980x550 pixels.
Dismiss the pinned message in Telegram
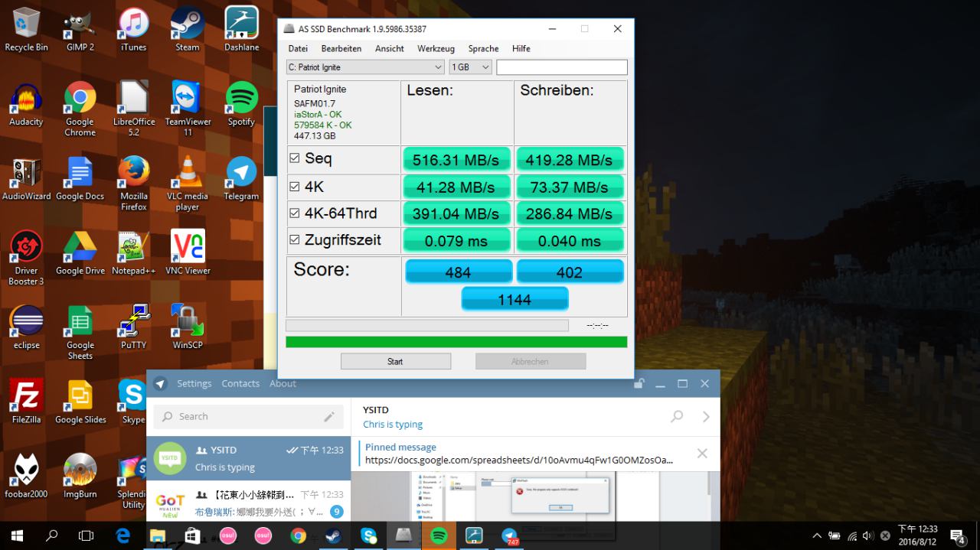point(702,454)
